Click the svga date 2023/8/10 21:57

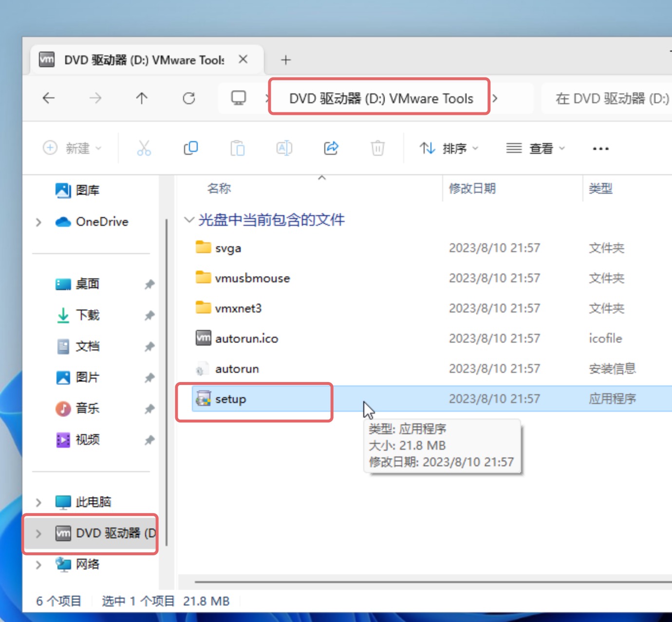(494, 248)
